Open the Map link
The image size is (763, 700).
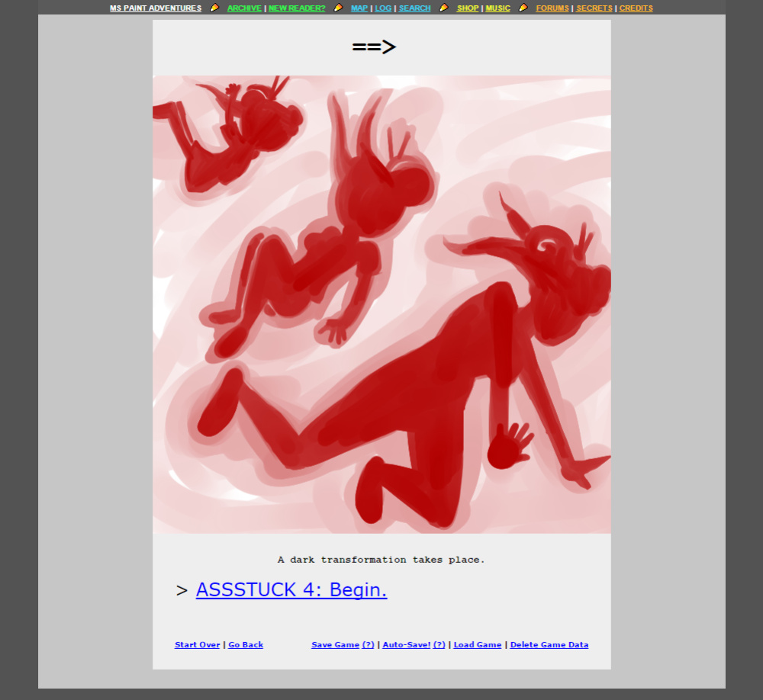(x=359, y=8)
